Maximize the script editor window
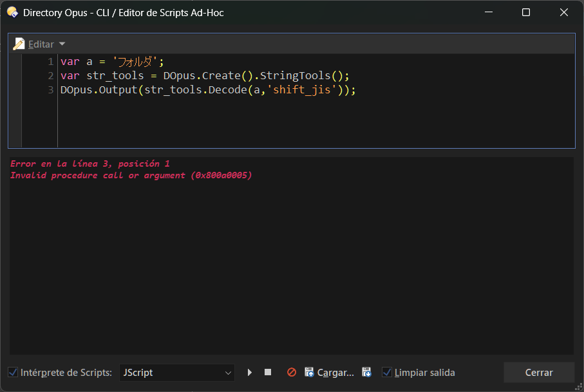584x392 pixels. [526, 12]
